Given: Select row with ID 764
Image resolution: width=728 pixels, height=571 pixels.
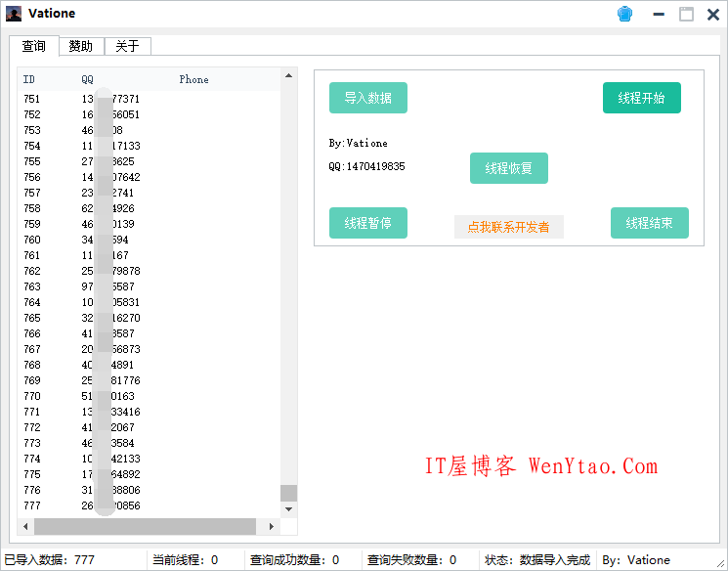Looking at the screenshot, I should [x=149, y=302].
